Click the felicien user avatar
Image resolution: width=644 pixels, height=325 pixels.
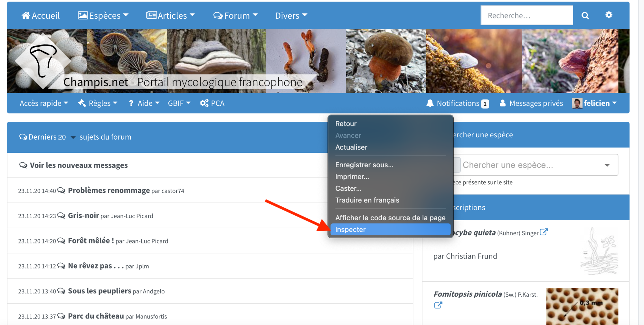tap(577, 103)
